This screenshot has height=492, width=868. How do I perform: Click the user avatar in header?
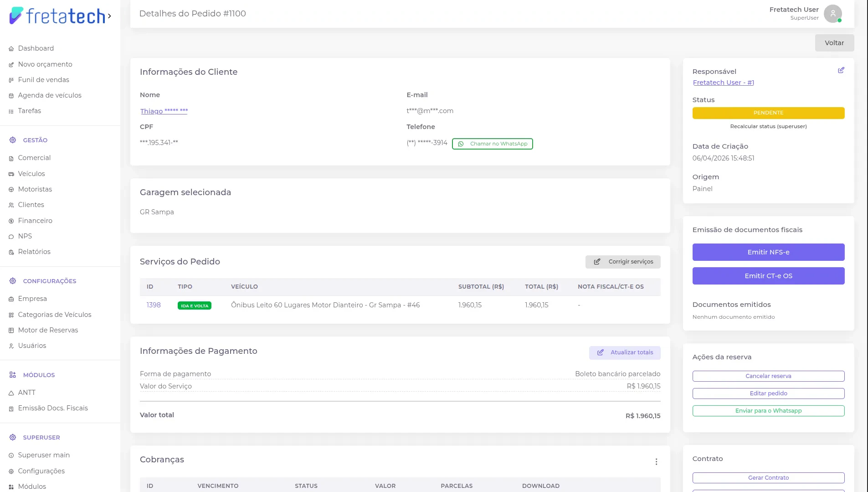click(x=833, y=14)
